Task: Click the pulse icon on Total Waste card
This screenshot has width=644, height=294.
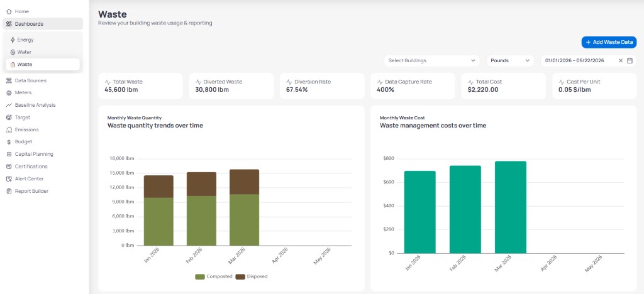Action: tap(108, 82)
